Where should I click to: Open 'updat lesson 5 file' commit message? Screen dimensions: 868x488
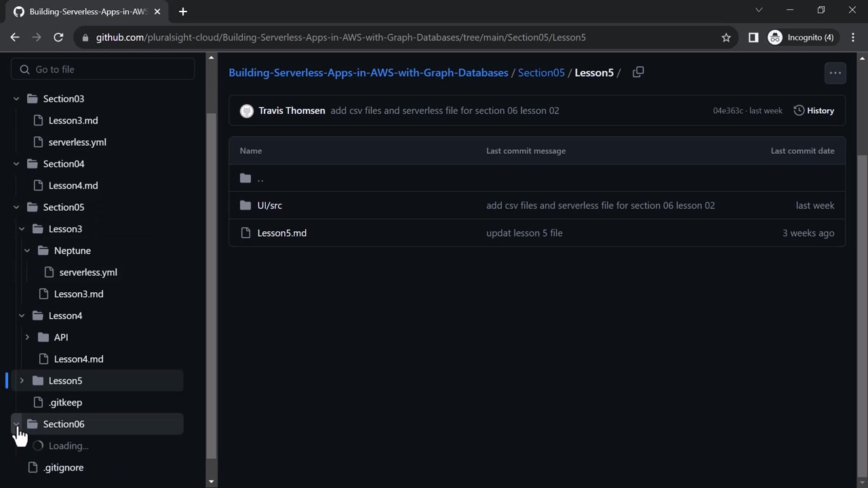click(524, 233)
